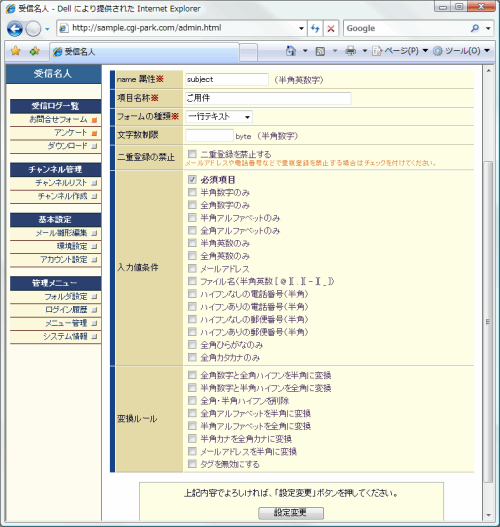Click the red Stop loading icon
This screenshot has width=500, height=527.
coord(331,29)
